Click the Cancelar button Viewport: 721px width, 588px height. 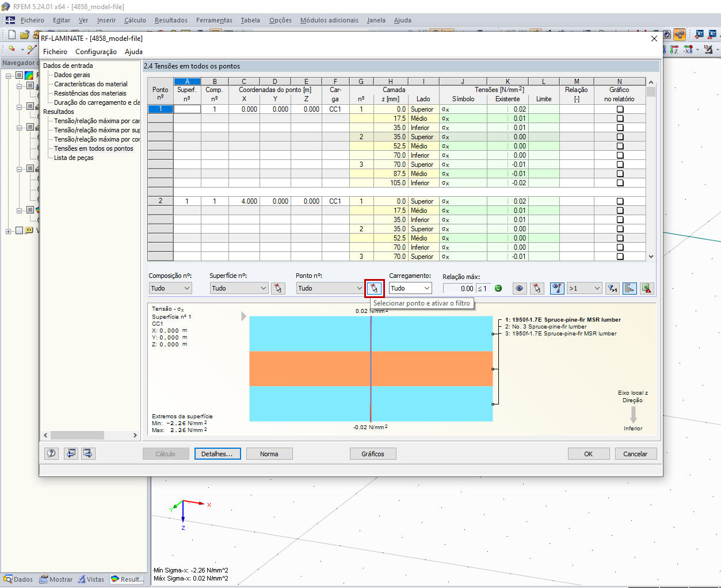635,454
